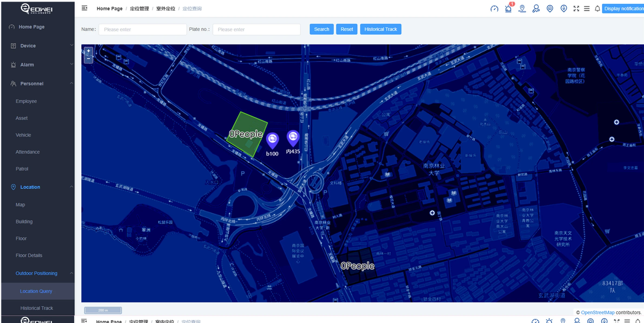Click the personnel track route icon
Viewport: 644px width, 323px height.
(536, 9)
